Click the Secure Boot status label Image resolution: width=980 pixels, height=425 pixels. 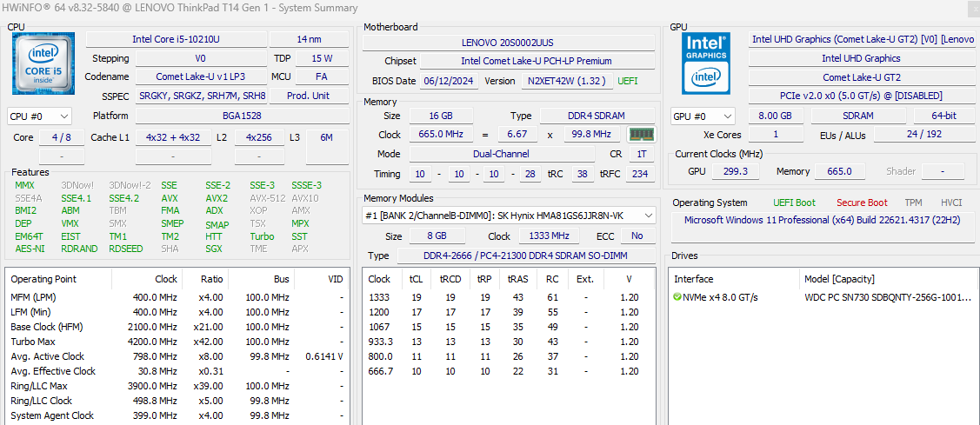(863, 203)
